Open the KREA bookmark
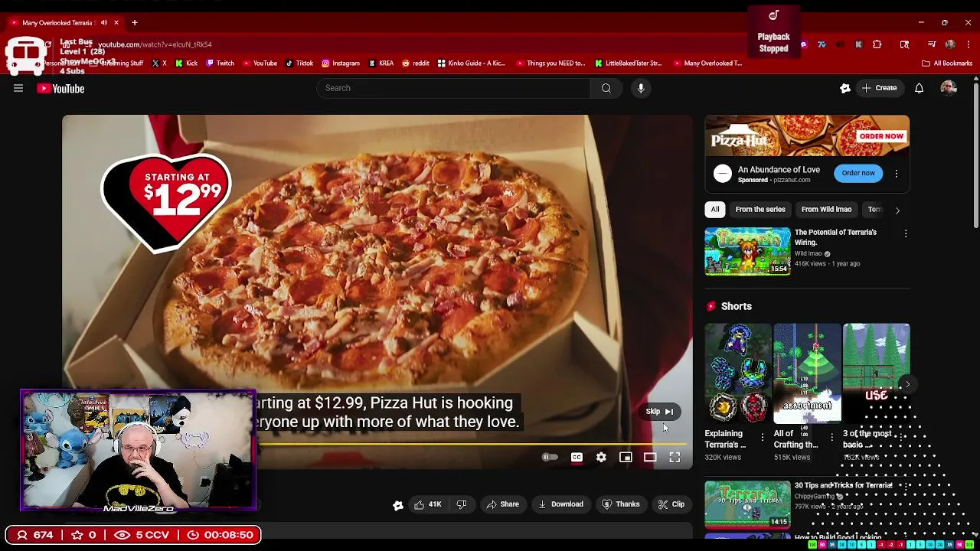 click(x=381, y=64)
